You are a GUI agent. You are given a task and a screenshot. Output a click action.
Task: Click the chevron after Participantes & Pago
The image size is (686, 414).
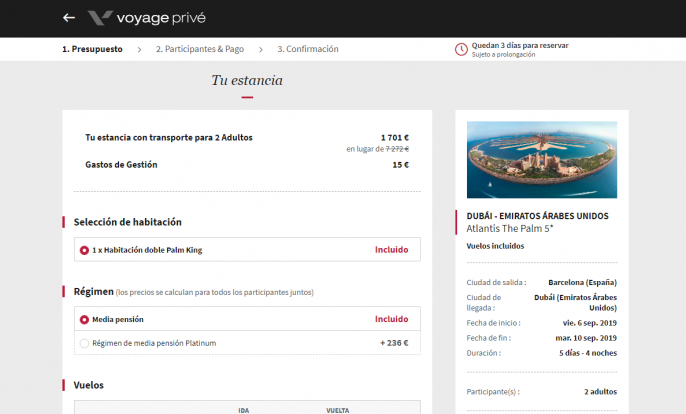261,49
